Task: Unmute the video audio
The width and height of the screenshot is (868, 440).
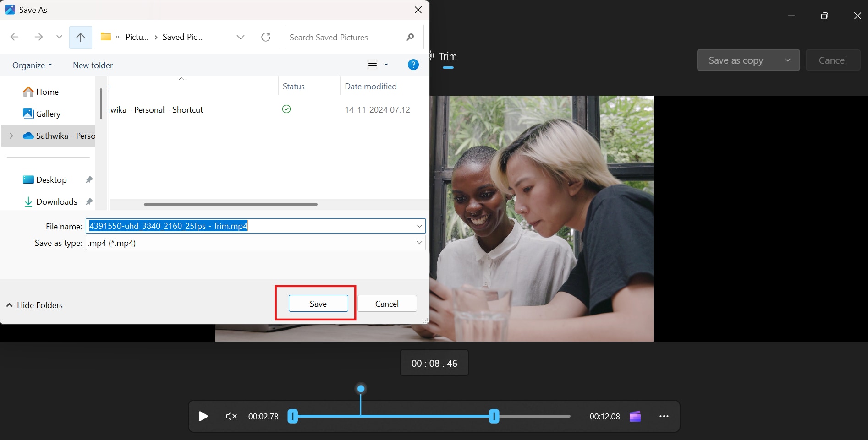Action: click(x=231, y=416)
